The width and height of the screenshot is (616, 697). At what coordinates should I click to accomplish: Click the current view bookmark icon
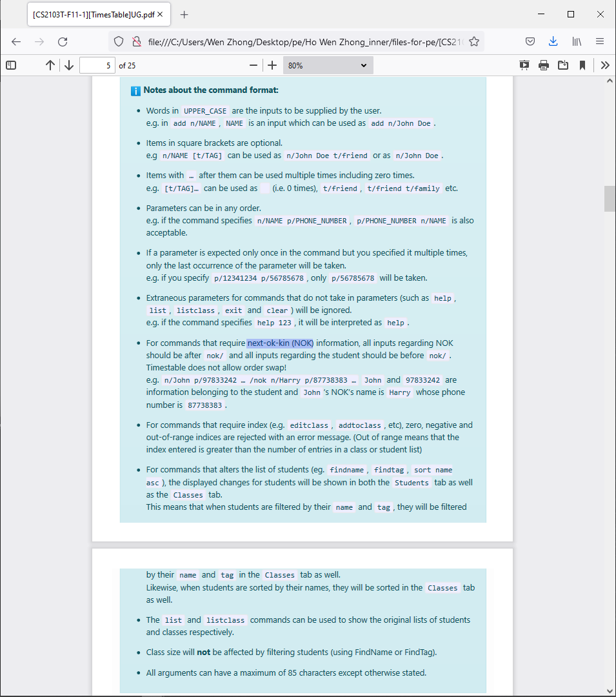click(x=582, y=65)
